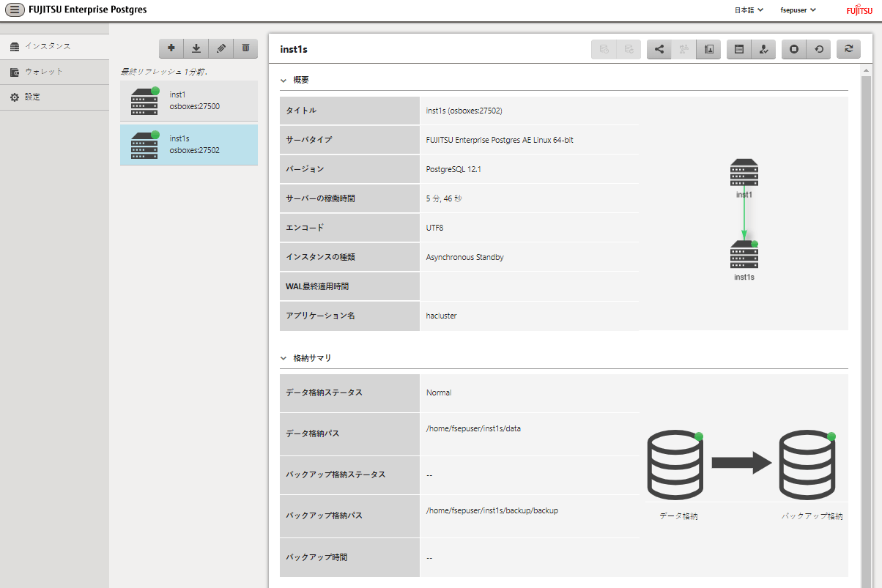This screenshot has height=588, width=882.
Task: Click the Normal data storage status
Action: click(x=439, y=392)
